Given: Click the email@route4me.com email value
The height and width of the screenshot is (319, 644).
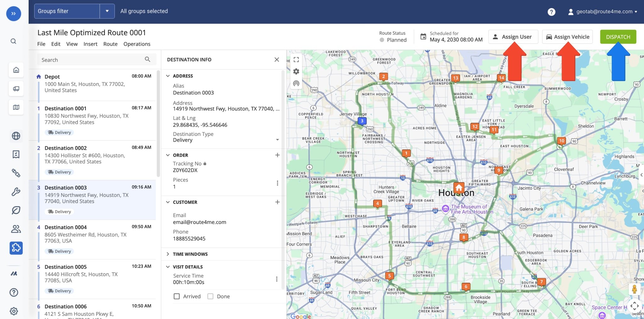Looking at the screenshot, I should click(x=199, y=222).
